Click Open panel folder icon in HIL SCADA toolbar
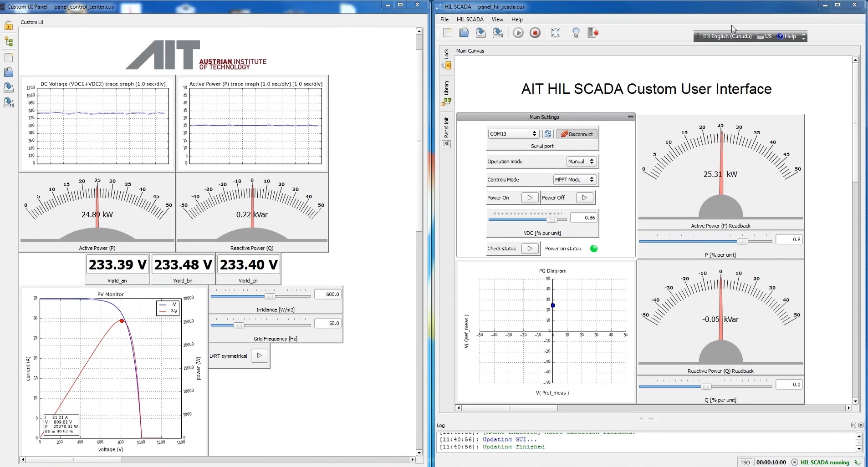This screenshot has height=467, width=868. point(464,32)
